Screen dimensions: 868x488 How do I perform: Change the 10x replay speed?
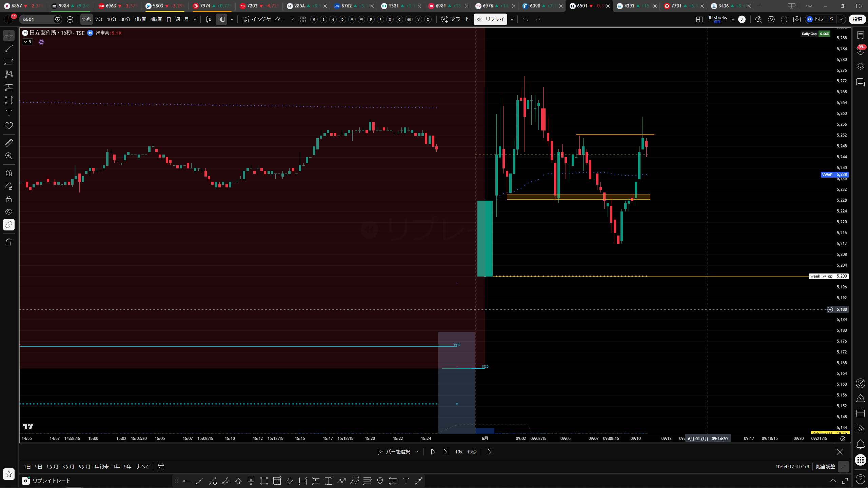tap(459, 452)
